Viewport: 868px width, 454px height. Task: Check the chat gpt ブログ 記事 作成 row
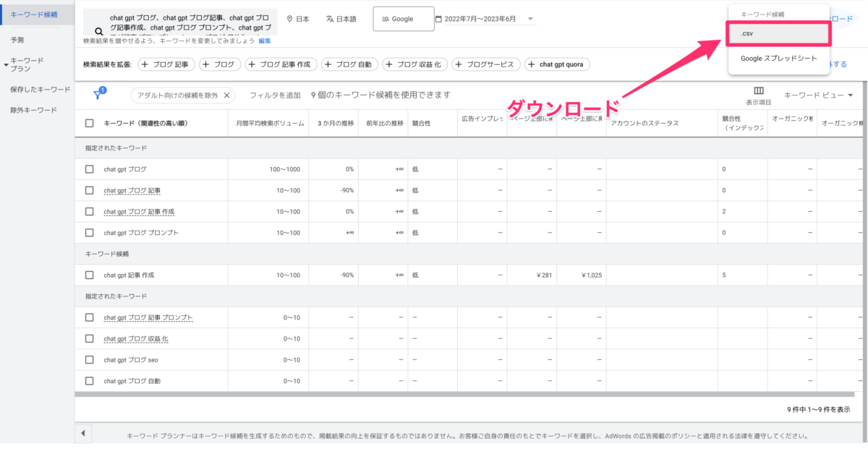pyautogui.click(x=90, y=211)
